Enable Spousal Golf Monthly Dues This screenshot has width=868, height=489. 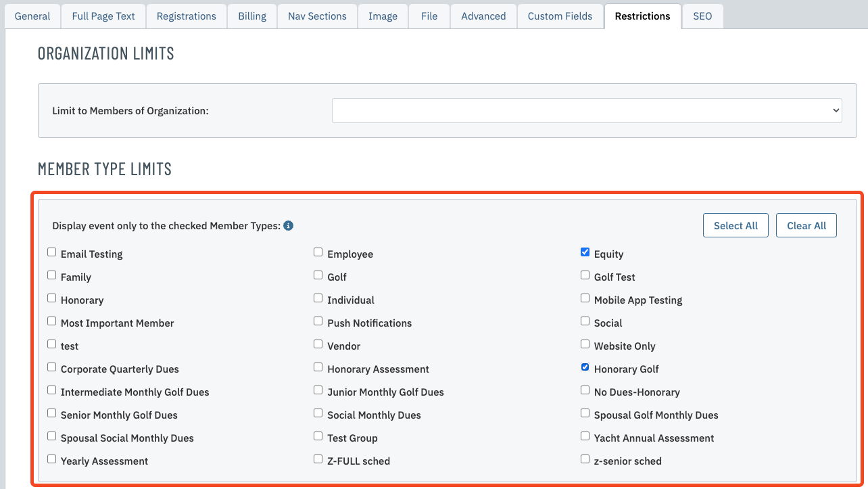[x=585, y=413]
